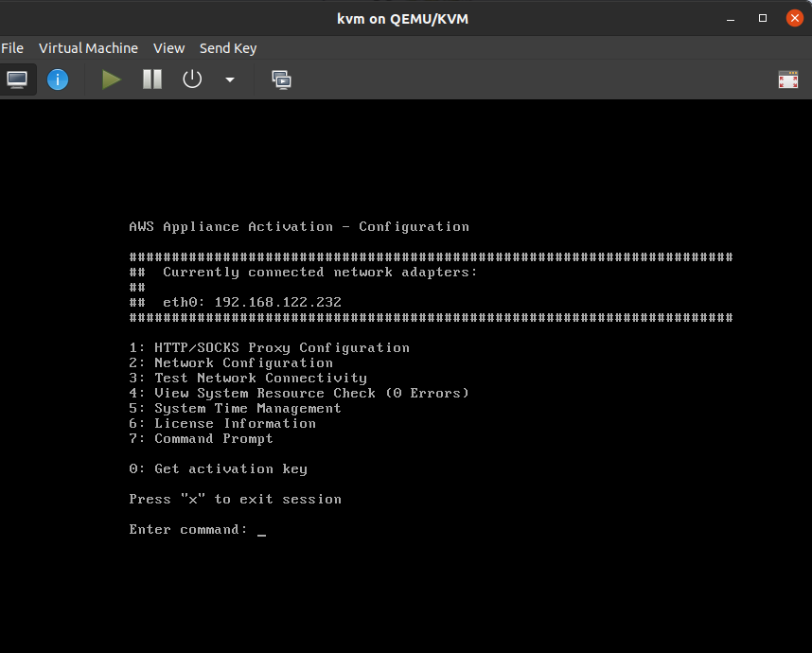
Task: Click 'Currently connected network adapters:' text
Action: click(x=320, y=273)
